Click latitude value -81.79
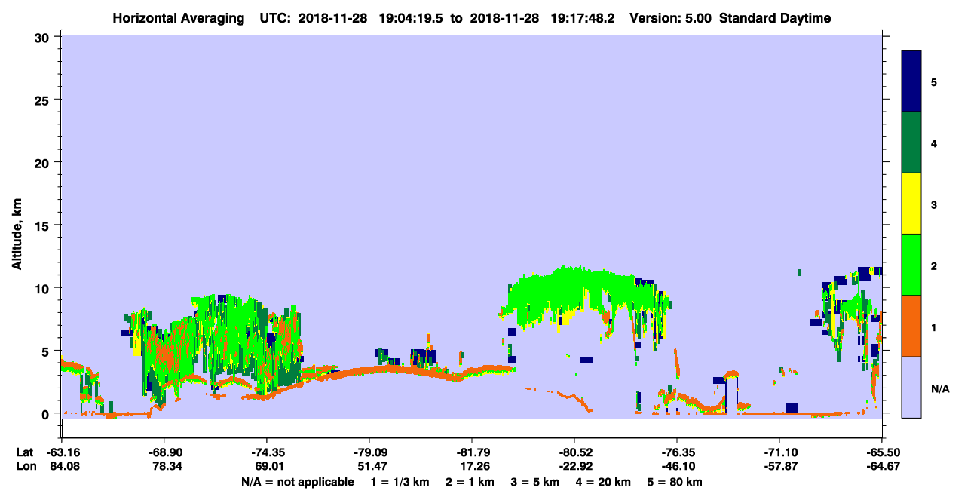980x503 pixels. click(x=472, y=452)
